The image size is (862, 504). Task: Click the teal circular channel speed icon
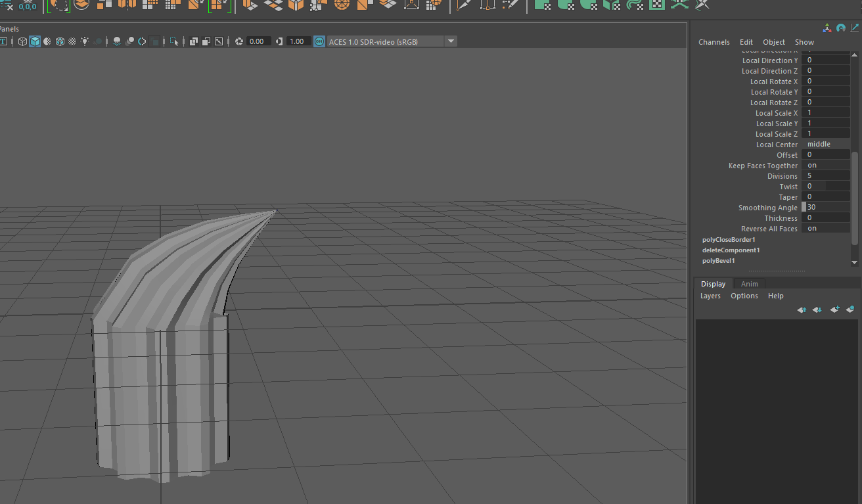coord(840,28)
